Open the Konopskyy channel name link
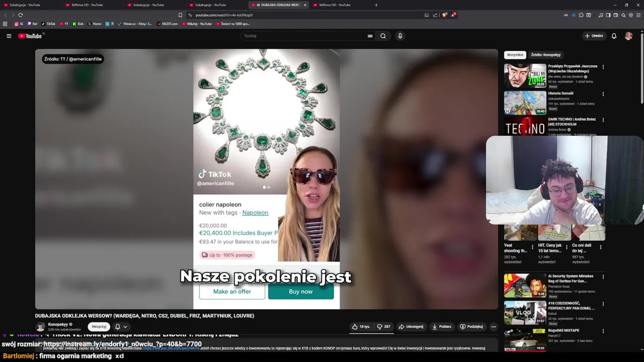Screen dimensions: 644x362 tap(58, 324)
